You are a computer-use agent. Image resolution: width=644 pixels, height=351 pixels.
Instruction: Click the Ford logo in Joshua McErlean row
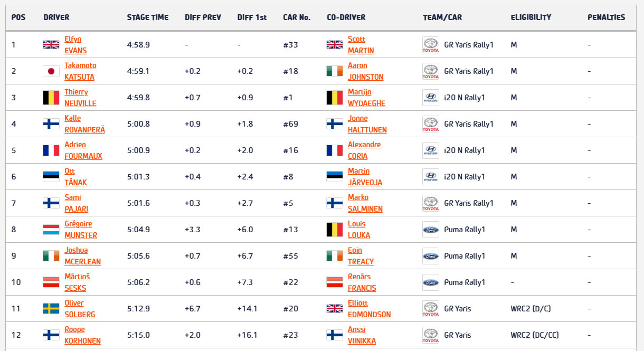[x=431, y=256]
